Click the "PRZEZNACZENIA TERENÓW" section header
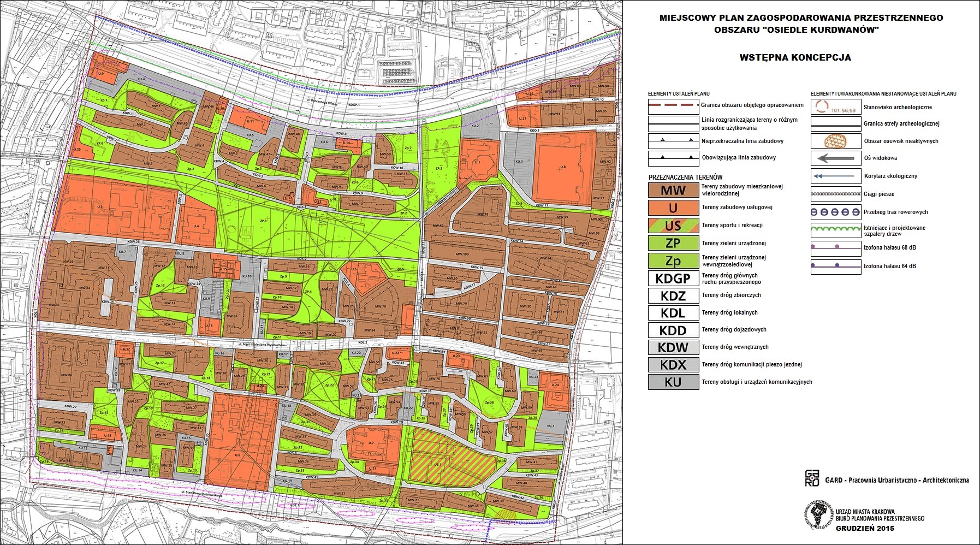This screenshot has width=980, height=545. tap(685, 177)
